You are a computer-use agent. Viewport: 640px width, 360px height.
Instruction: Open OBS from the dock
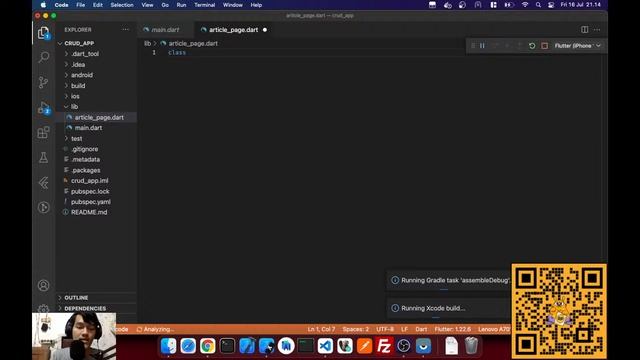(x=404, y=346)
